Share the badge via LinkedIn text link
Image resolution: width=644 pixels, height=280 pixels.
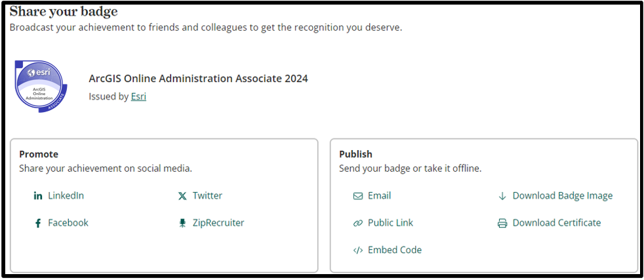[66, 195]
